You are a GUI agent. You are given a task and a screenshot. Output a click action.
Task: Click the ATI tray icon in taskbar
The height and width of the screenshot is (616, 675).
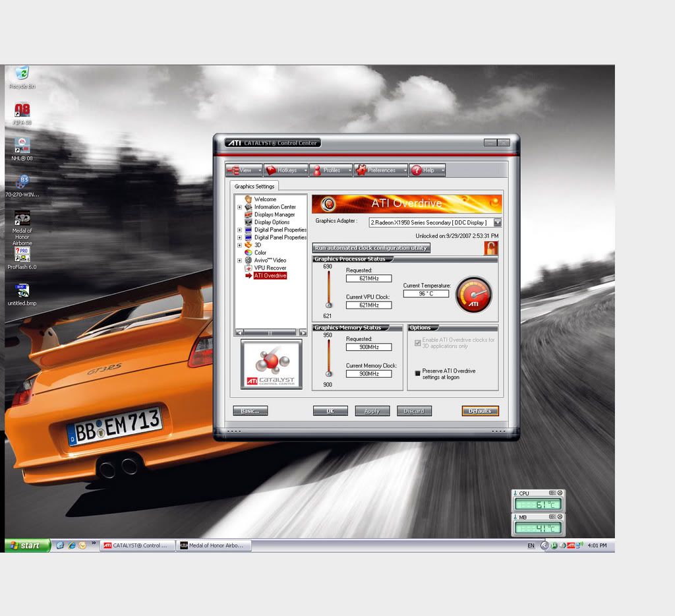(x=570, y=545)
